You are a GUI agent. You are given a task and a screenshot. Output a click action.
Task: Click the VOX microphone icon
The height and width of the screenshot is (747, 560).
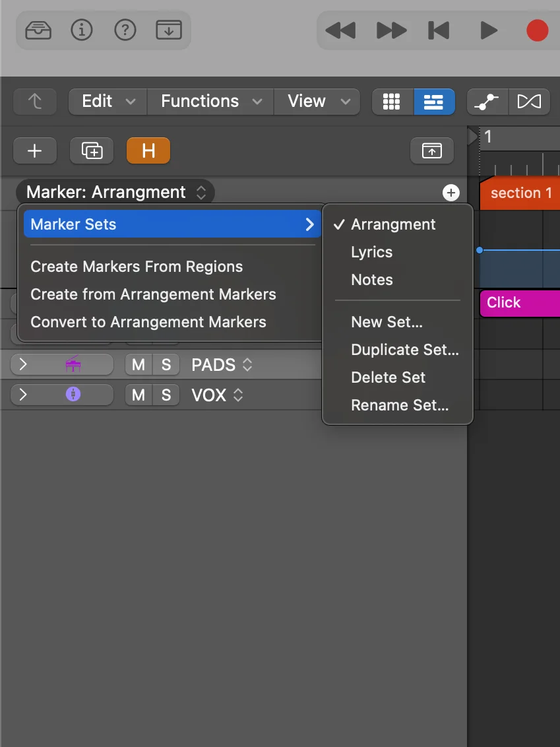click(x=73, y=394)
